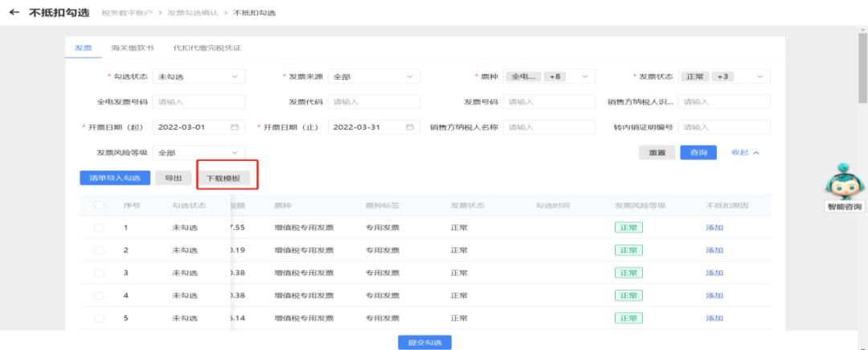Click the 查询 button
Viewport: 868px width, 350px height.
coord(698,152)
